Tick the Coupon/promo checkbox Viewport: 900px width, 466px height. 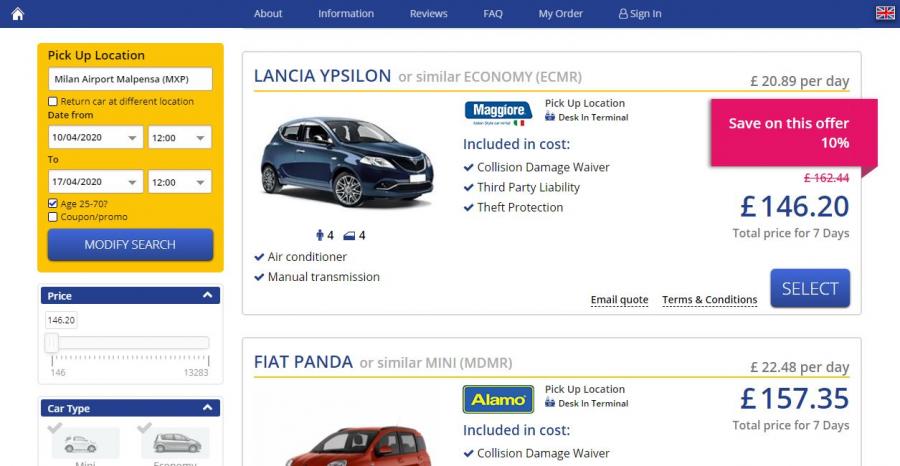tap(53, 217)
